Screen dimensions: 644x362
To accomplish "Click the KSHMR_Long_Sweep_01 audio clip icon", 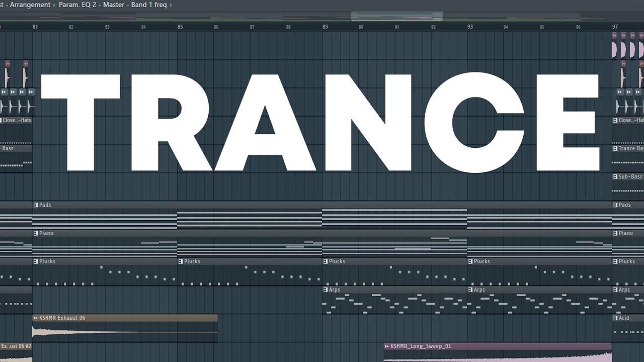I will click(387, 346).
